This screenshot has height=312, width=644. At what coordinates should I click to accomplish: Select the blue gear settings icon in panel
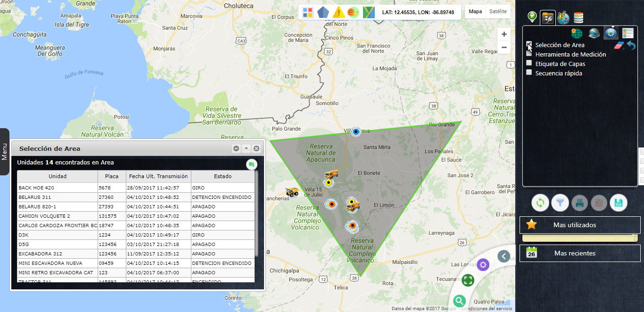(x=611, y=33)
